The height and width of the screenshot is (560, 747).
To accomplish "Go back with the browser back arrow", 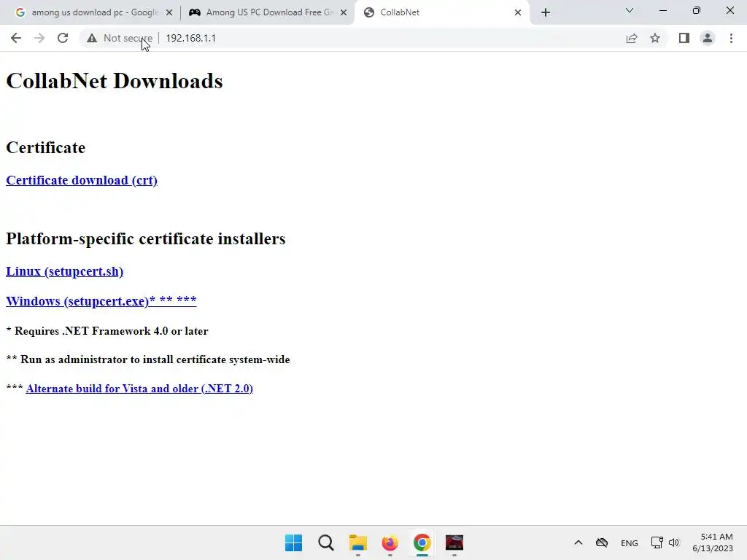I will 16,38.
